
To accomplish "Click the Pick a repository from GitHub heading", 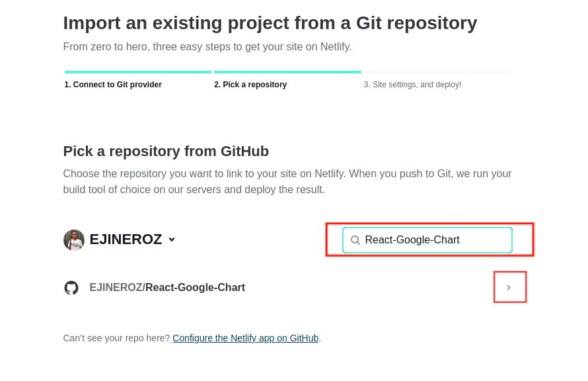I will pos(166,151).
